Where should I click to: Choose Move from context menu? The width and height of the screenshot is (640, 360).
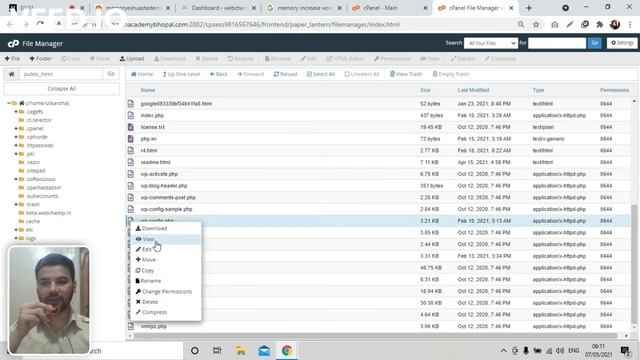pos(167,260)
